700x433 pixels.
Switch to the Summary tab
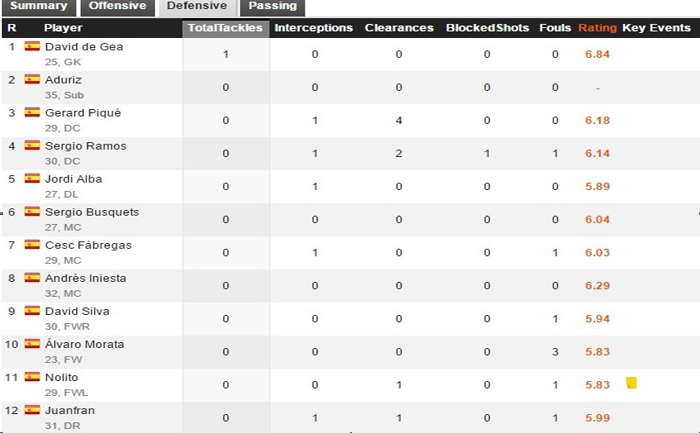(x=38, y=7)
